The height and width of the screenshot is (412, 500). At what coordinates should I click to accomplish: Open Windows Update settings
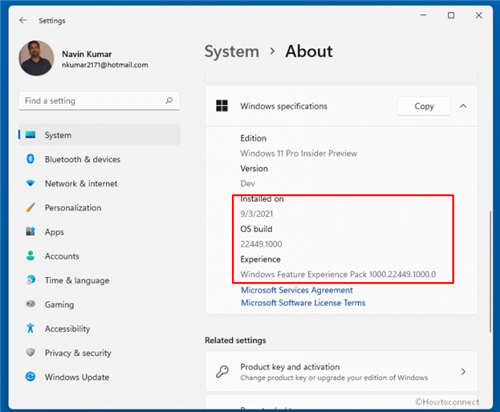click(77, 377)
